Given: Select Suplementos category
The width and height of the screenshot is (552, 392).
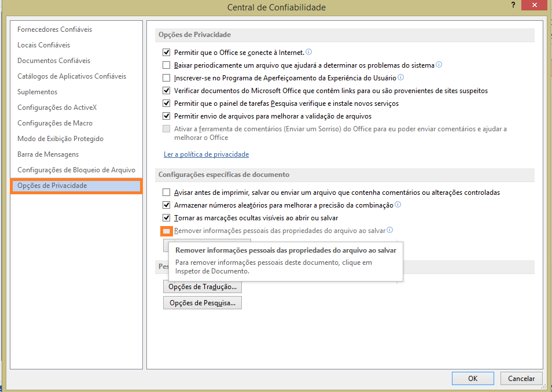Looking at the screenshot, I should click(37, 92).
